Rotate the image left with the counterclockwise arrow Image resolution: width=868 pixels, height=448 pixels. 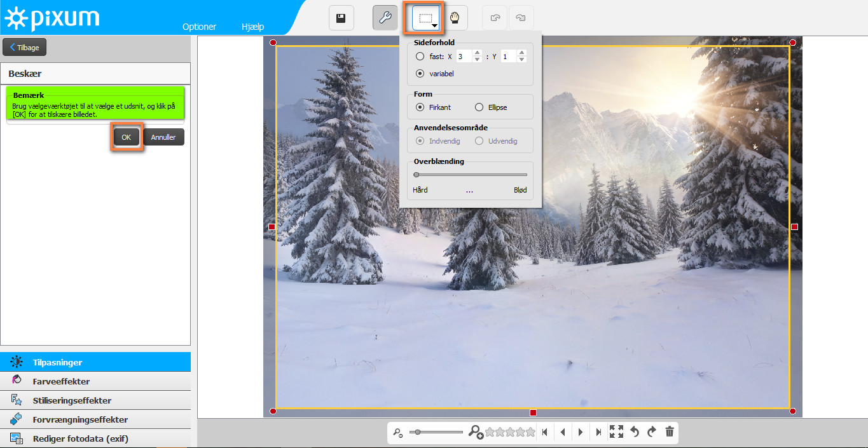(634, 432)
